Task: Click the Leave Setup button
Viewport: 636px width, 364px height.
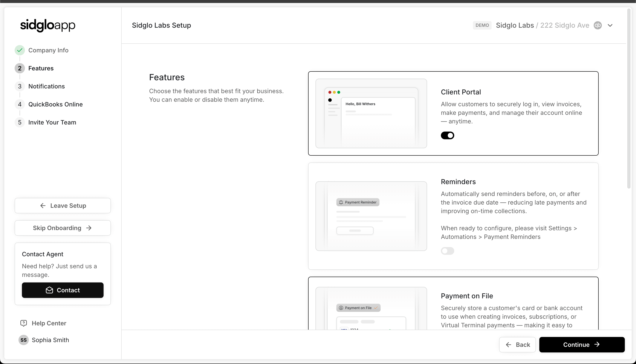Action: pos(63,205)
